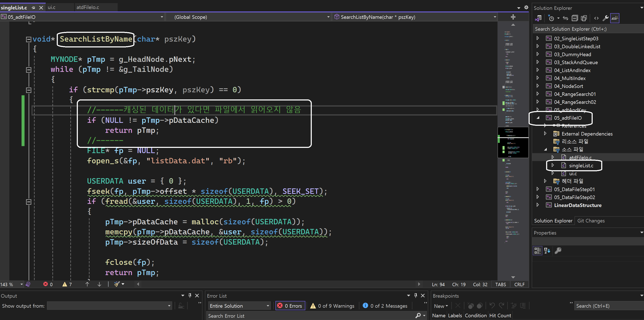This screenshot has height=320, width=644.
Task: Click the Breakpoints Condition column header
Action: tap(476, 315)
